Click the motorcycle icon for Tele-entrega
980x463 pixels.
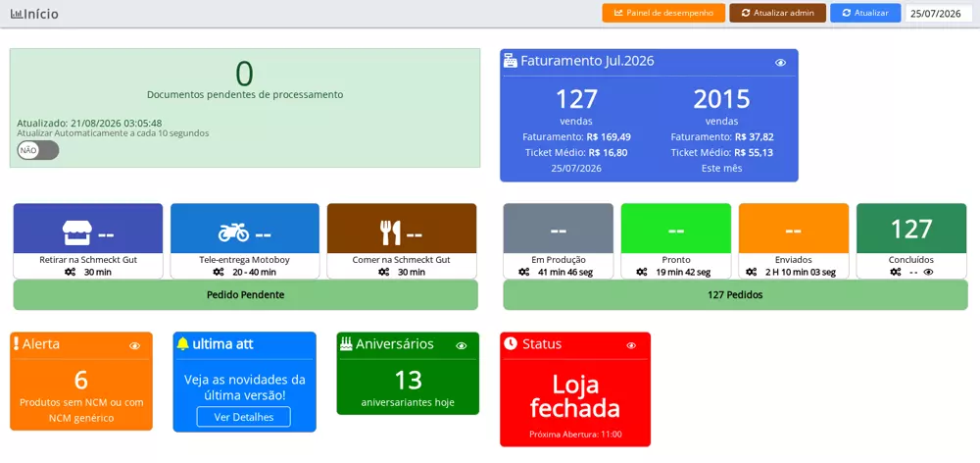tap(234, 233)
